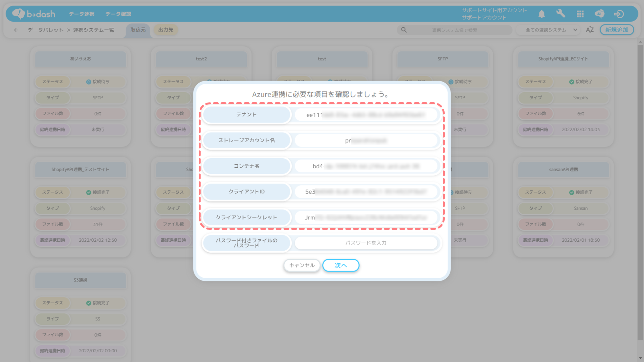Viewport: 644px width, 362px height.
Task: Click the 新規追加 button
Action: pos(617,30)
